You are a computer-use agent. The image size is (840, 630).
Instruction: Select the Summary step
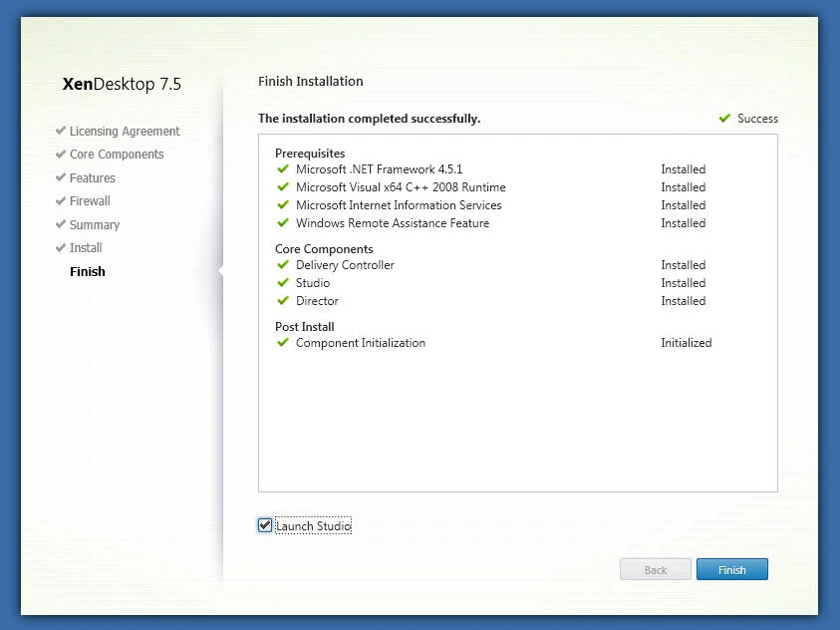[x=95, y=224]
